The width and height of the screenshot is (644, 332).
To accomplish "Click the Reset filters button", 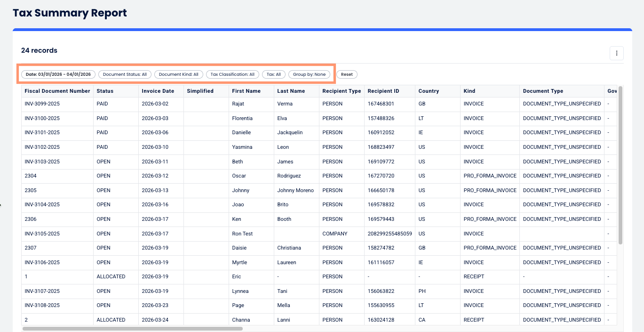I will [347, 74].
